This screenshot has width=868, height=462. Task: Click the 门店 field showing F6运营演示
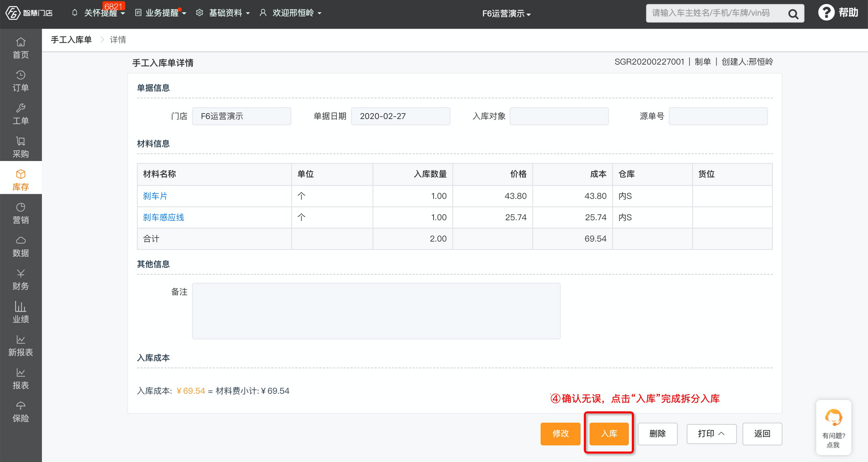[x=241, y=116]
